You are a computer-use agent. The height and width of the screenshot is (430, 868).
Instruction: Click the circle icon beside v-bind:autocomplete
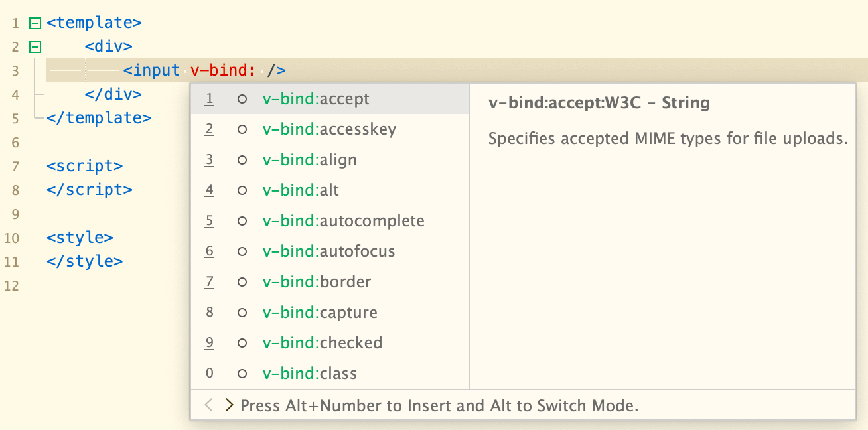242,221
